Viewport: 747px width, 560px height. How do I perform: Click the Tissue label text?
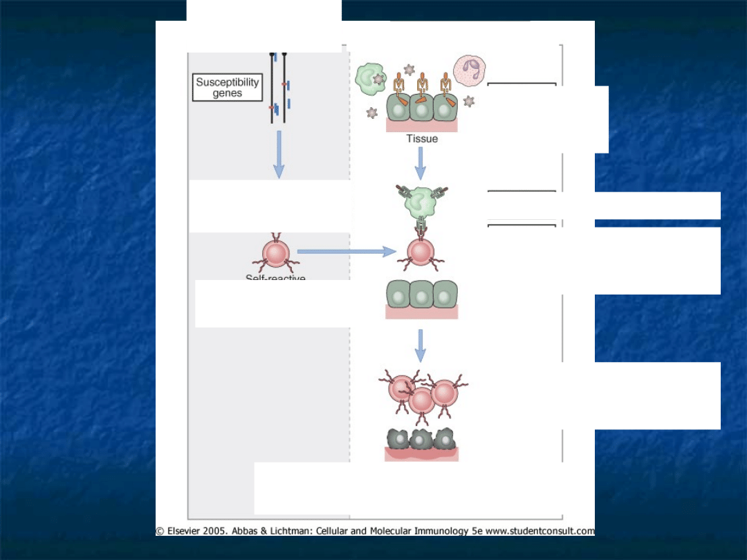pos(421,138)
